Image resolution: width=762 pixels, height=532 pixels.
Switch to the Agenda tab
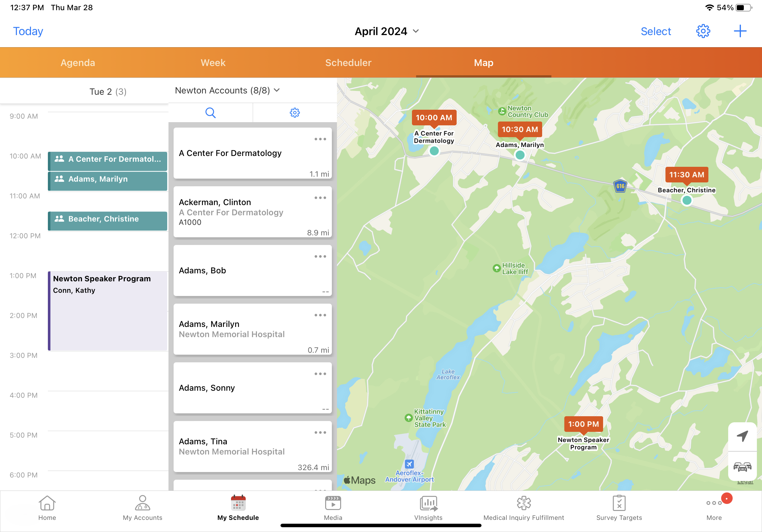(x=78, y=63)
